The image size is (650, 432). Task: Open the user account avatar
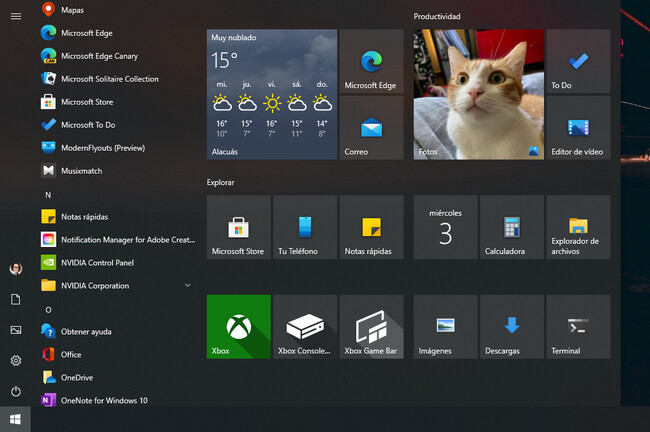[x=16, y=269]
